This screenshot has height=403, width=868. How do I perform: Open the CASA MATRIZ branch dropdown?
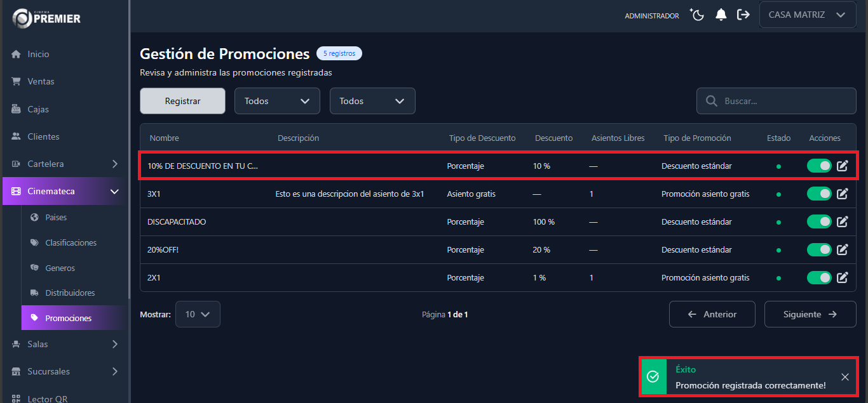pyautogui.click(x=806, y=15)
